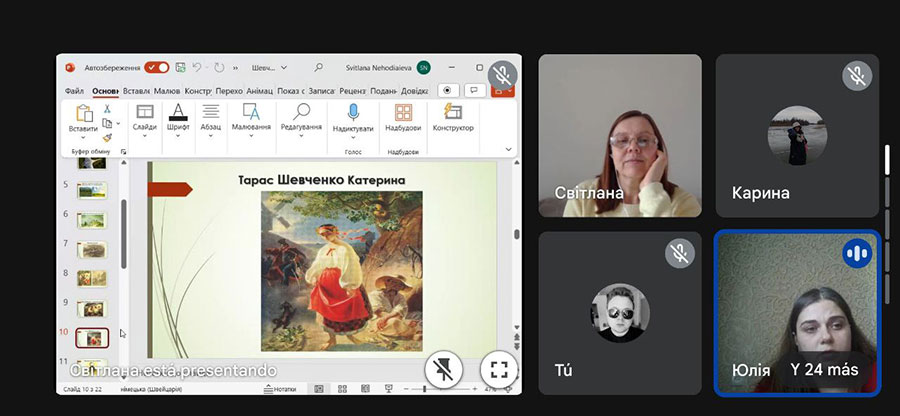Image resolution: width=900 pixels, height=416 pixels.
Task: Select slide 8 thumbnail
Action: (92, 279)
